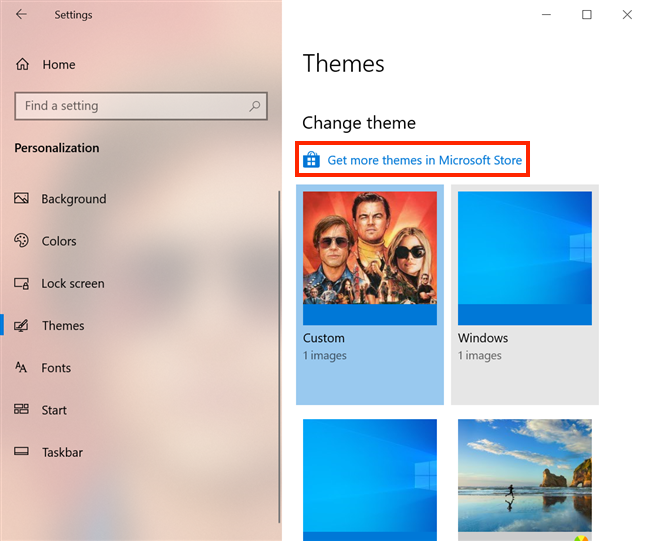Screen dimensions: 648x541
Task: Open the Colors settings page
Action: pos(59,241)
